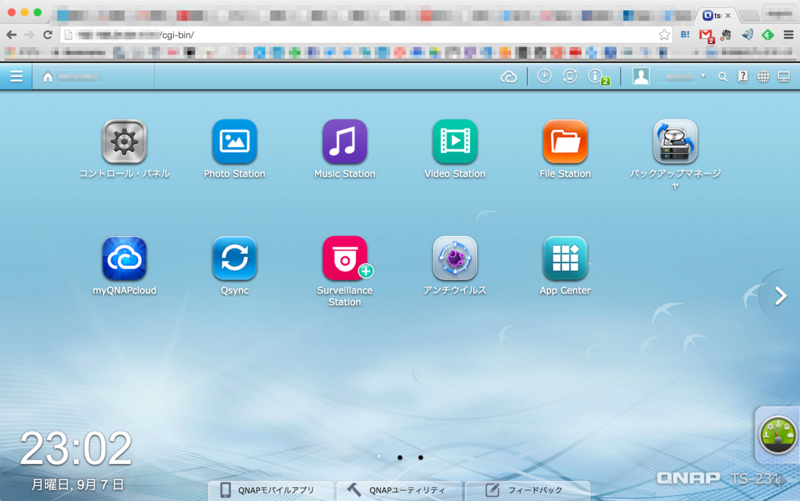
Task: Click the clock showing 23:02
Action: (76, 449)
